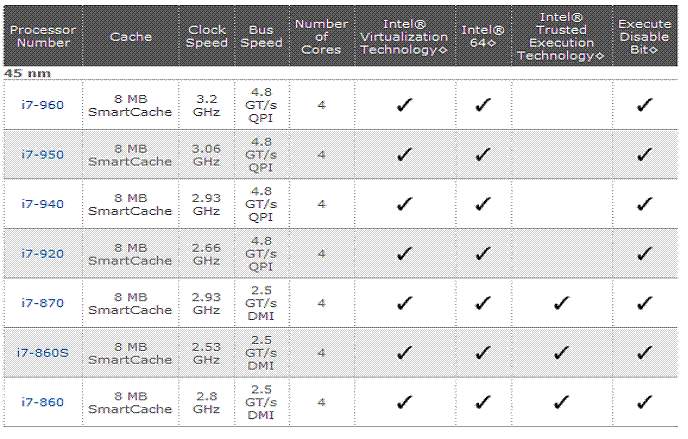Click i7-860 Intel 64 checkmark
This screenshot has width=688, height=439.
(x=483, y=402)
